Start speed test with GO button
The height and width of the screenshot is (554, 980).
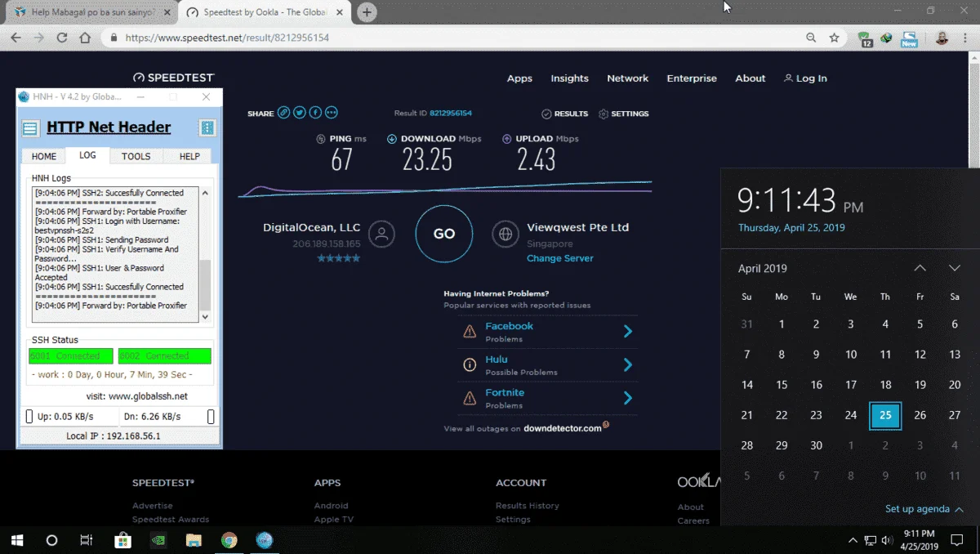[x=443, y=234]
